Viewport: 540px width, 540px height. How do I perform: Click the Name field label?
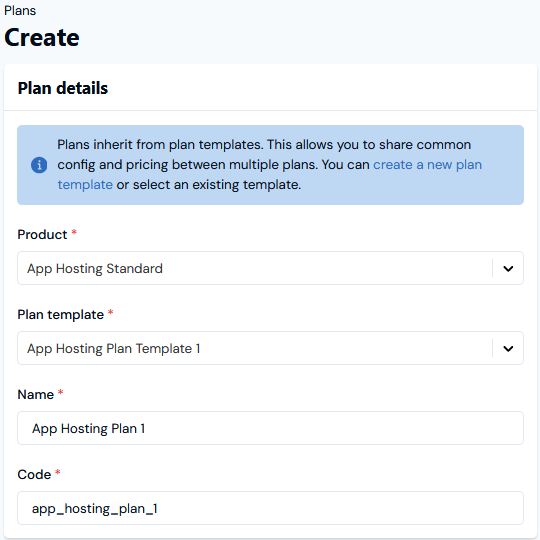point(36,395)
